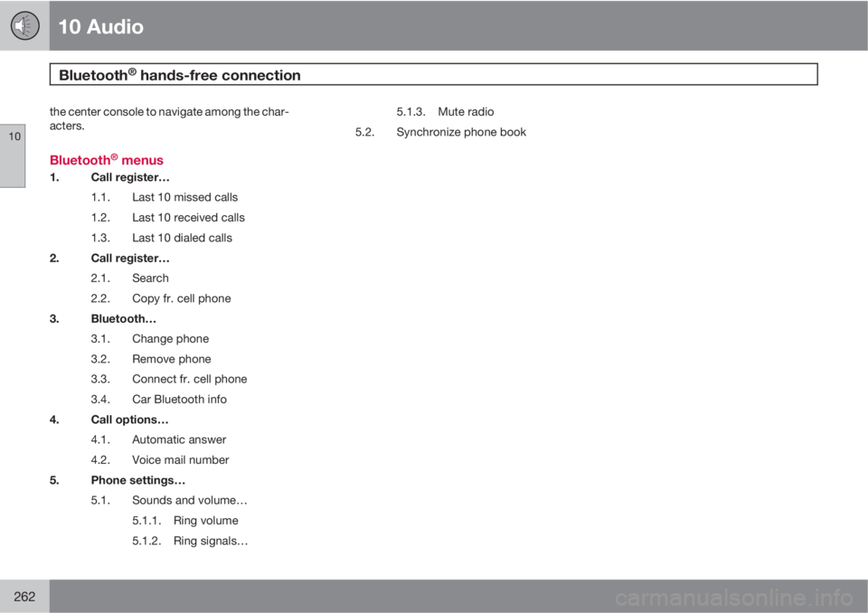This screenshot has width=868, height=613.
Task: Click the Bluetooth hands-free connection heading
Action: pyautogui.click(x=180, y=75)
